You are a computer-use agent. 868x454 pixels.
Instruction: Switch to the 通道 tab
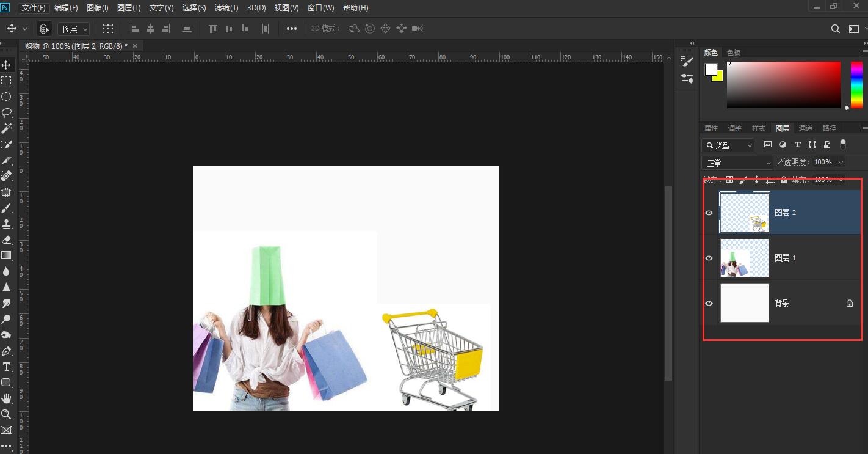click(x=806, y=128)
